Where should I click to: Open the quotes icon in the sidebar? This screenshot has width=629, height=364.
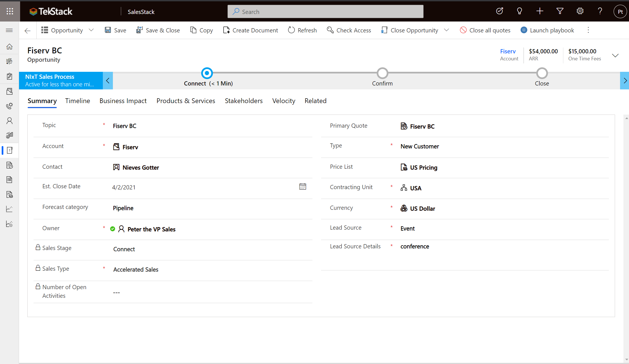point(10,165)
